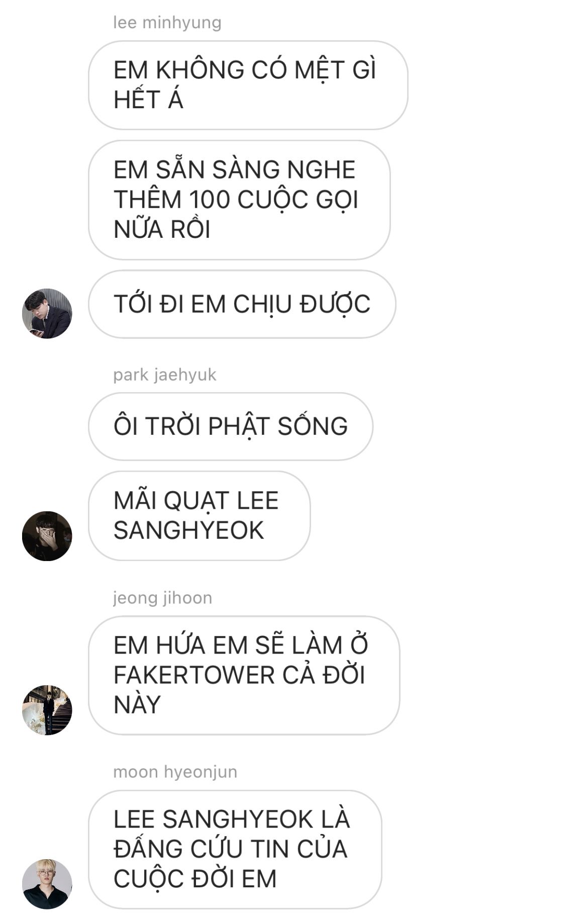This screenshot has height=918, width=588.
Task: Open lee minhyung's profile picture avatar
Action: pos(47,313)
